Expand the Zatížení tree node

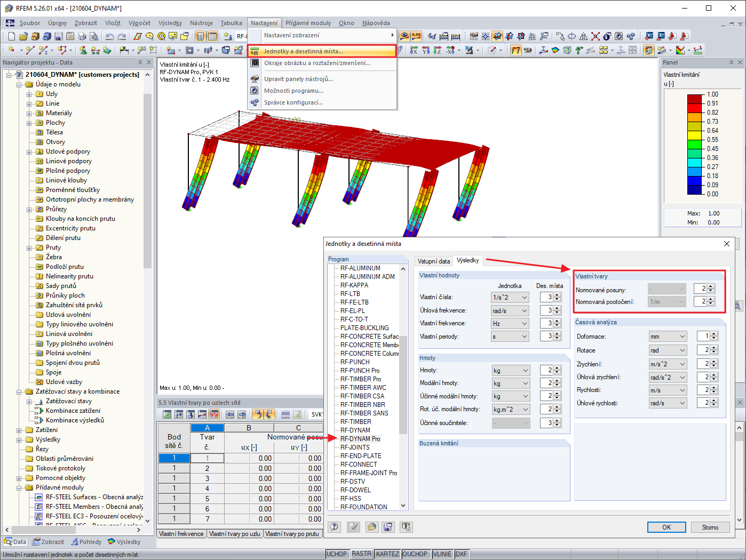[19, 430]
